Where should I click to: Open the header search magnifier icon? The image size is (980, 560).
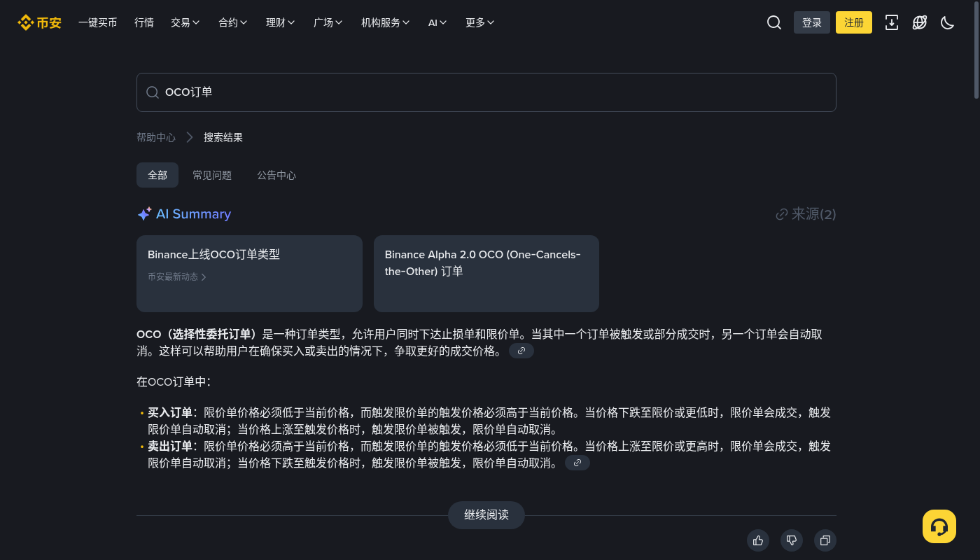(774, 22)
